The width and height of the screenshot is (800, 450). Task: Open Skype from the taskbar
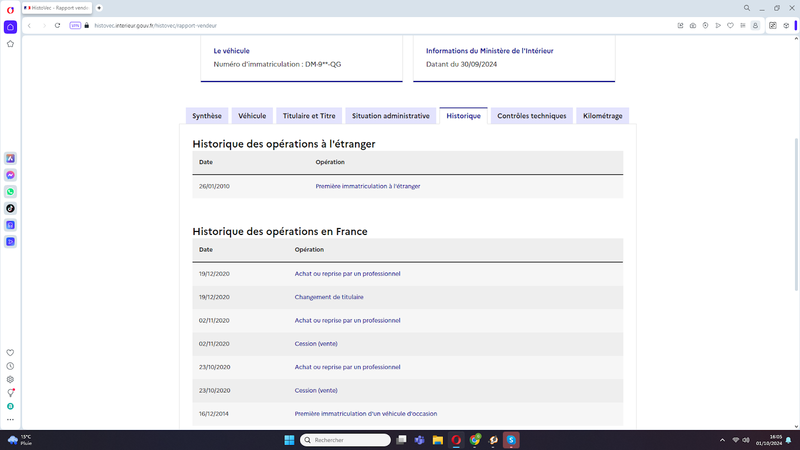[511, 440]
